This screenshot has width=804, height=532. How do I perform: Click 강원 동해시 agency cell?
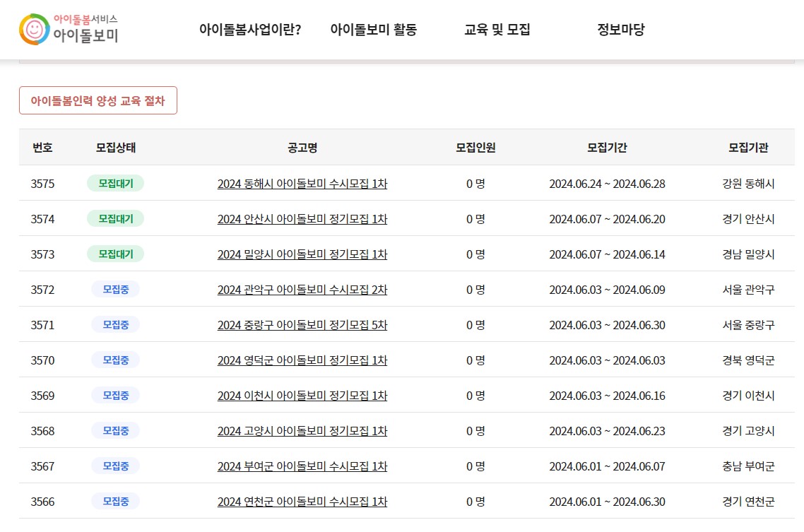(749, 184)
